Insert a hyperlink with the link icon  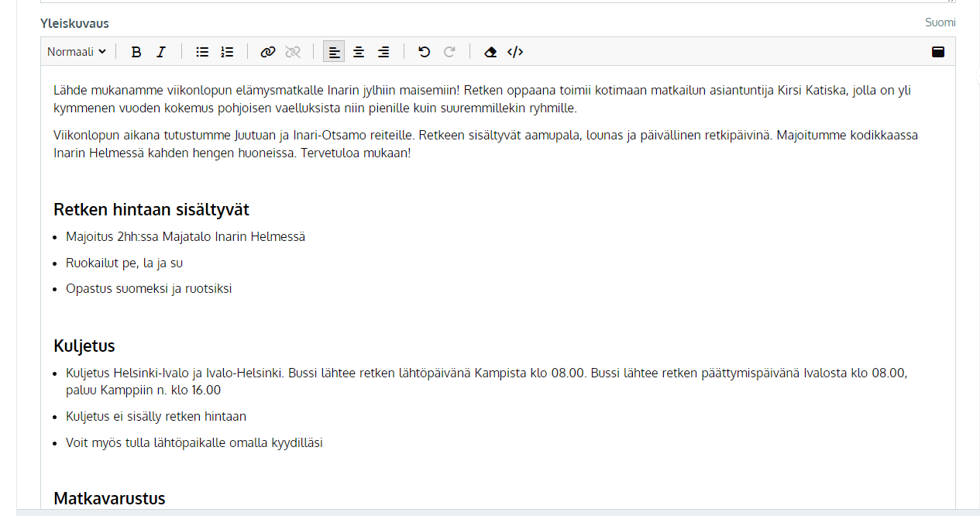click(268, 52)
